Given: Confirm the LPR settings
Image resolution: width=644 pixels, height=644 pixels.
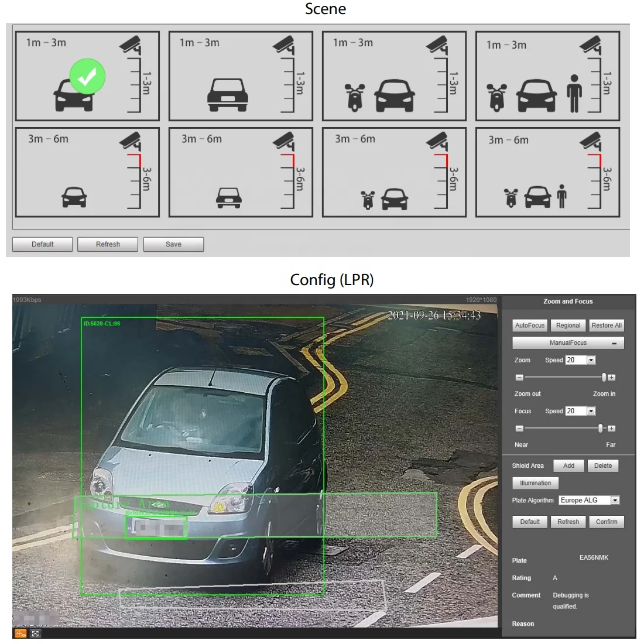Looking at the screenshot, I should (607, 522).
